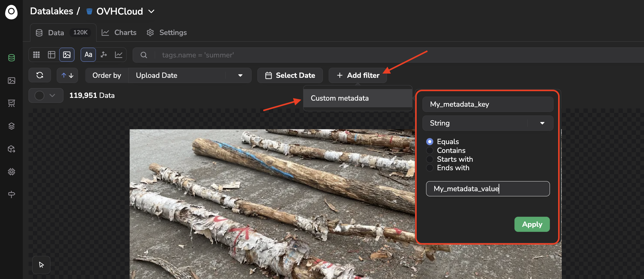Open the Select Date picker

[x=290, y=75]
